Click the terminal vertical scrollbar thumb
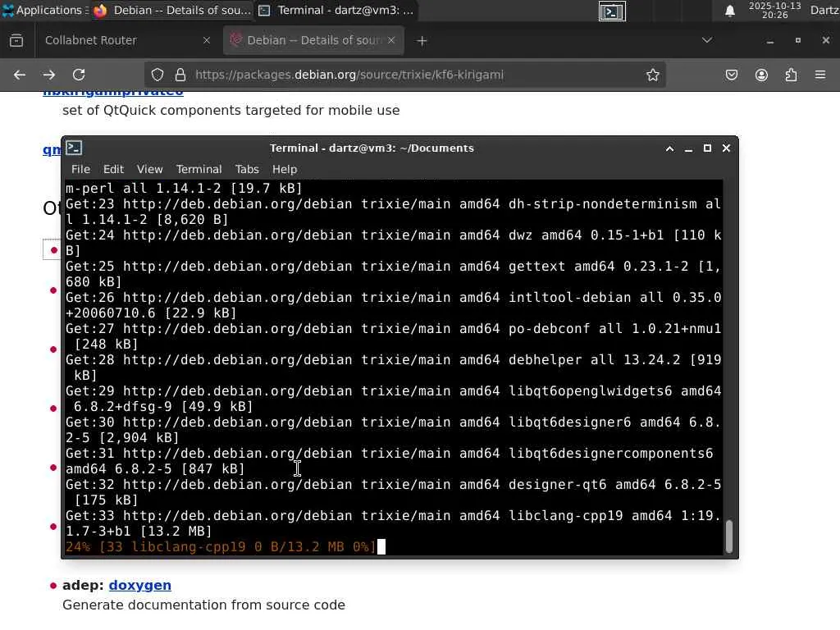 click(729, 536)
